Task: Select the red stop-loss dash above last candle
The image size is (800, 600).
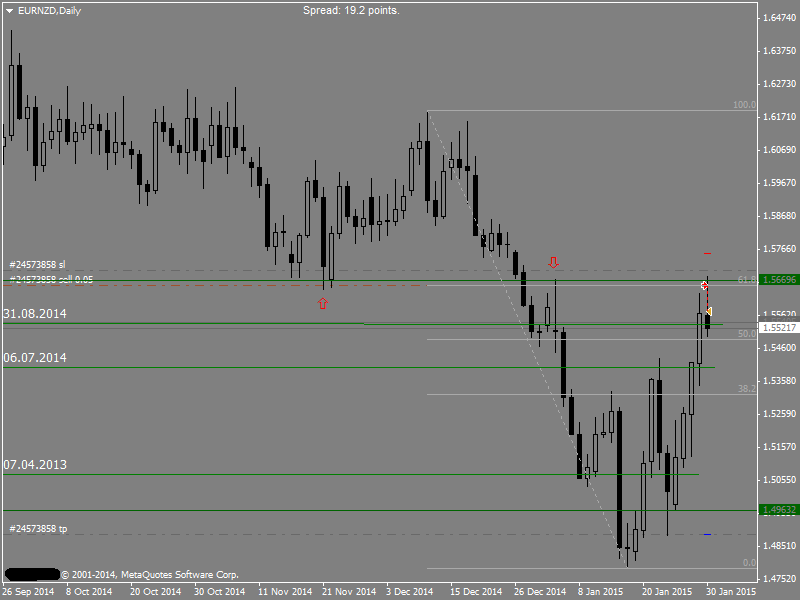Action: [x=707, y=253]
